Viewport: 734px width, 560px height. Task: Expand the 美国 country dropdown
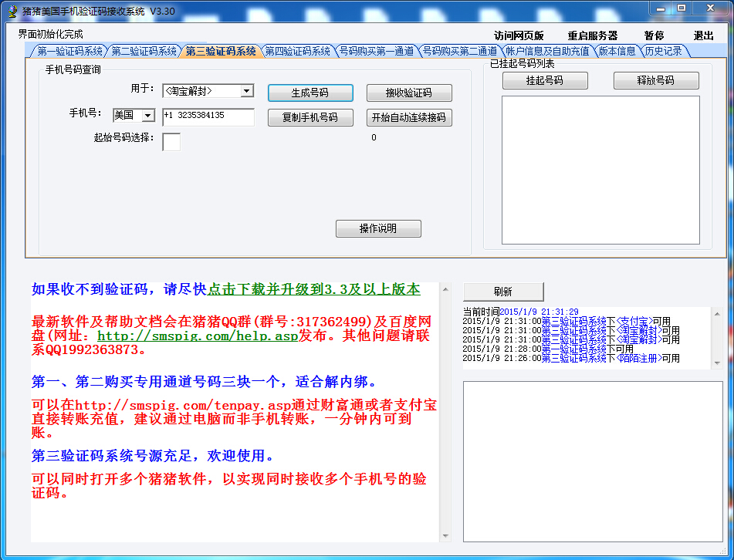point(147,115)
